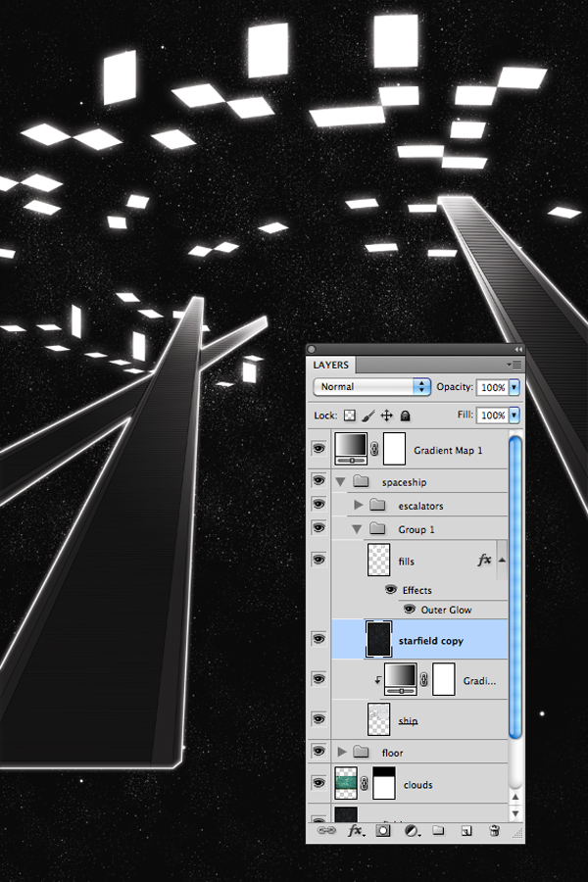588x882 pixels.
Task: Click the mask link icon on the clouds layer
Action: (x=365, y=783)
